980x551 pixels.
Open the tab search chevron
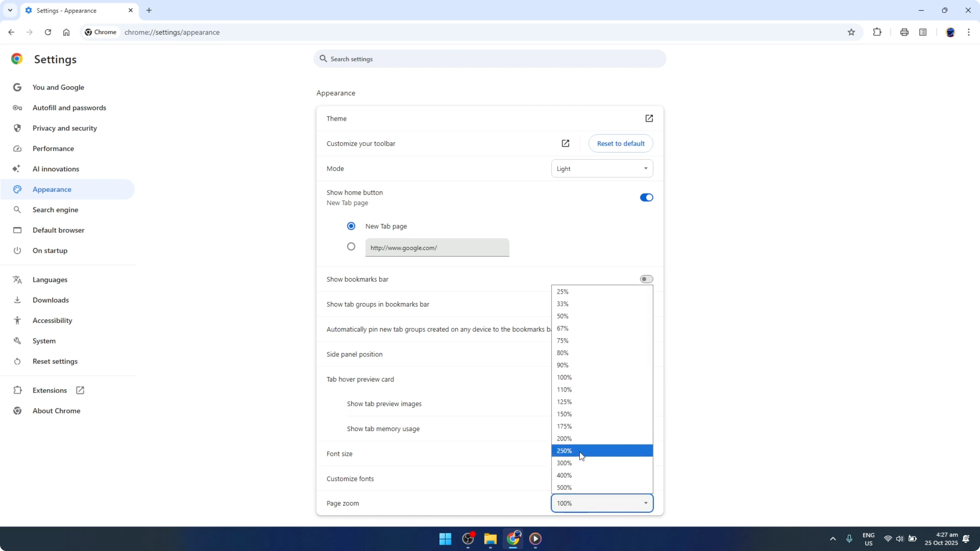[10, 10]
